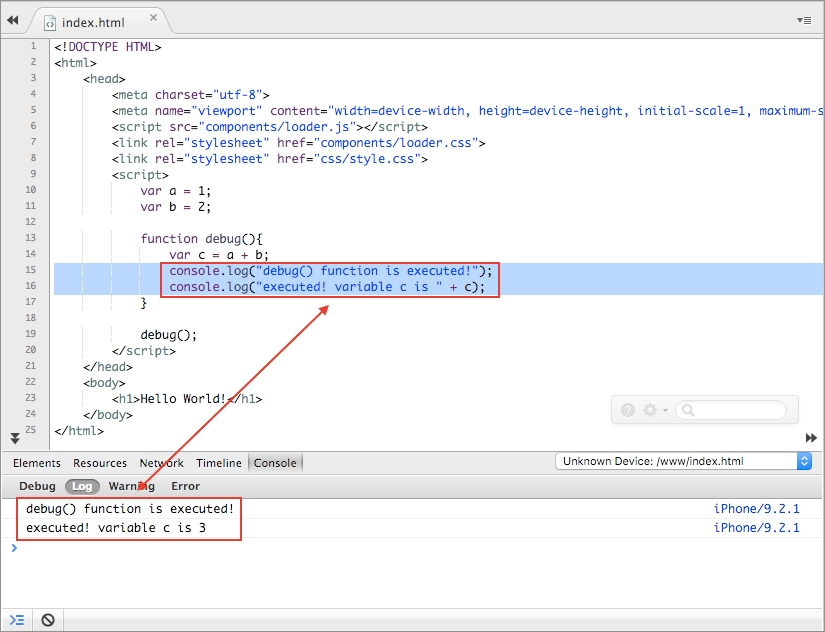Switch to the Resources tab
825x632 pixels.
point(100,463)
